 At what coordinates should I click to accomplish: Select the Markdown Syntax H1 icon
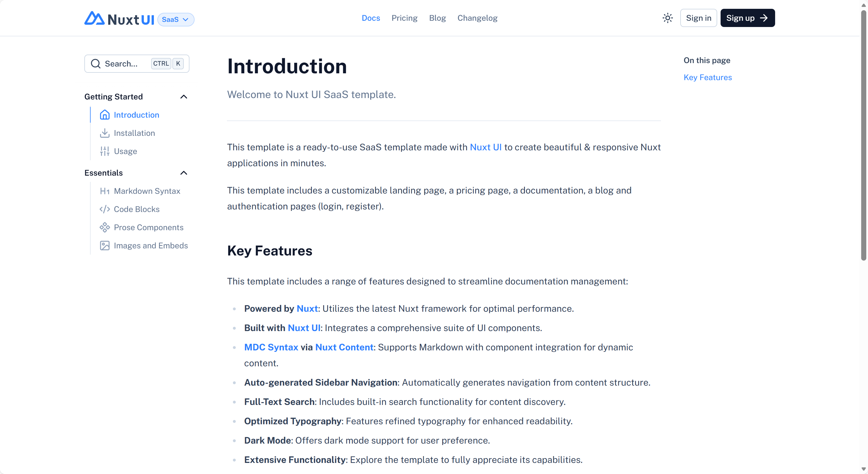(105, 191)
